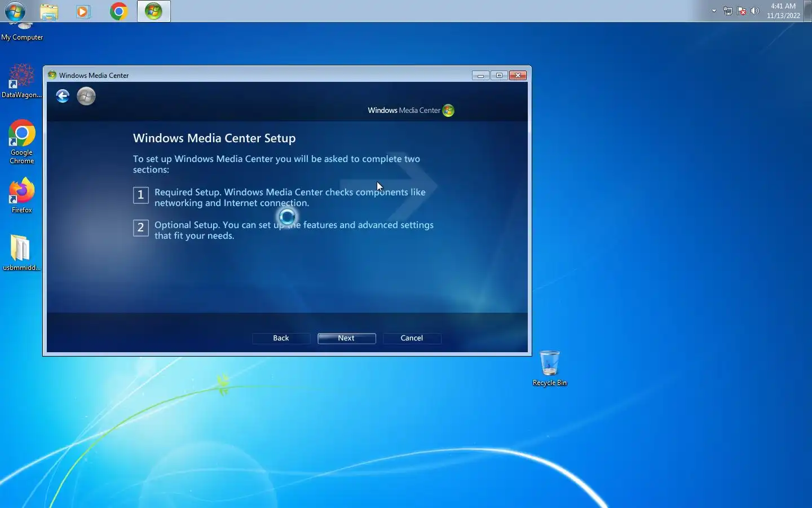Image resolution: width=812 pixels, height=508 pixels.
Task: Click the Required Setup description text
Action: [x=290, y=198]
